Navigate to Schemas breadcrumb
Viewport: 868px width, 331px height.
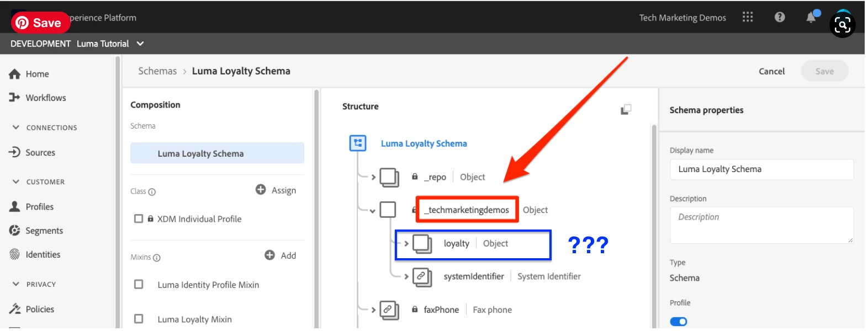pos(157,71)
